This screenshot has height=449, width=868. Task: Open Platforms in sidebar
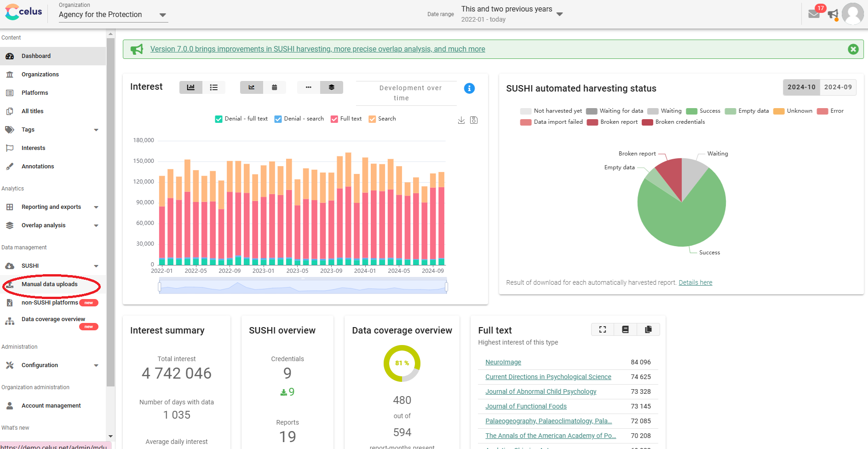(x=53, y=93)
